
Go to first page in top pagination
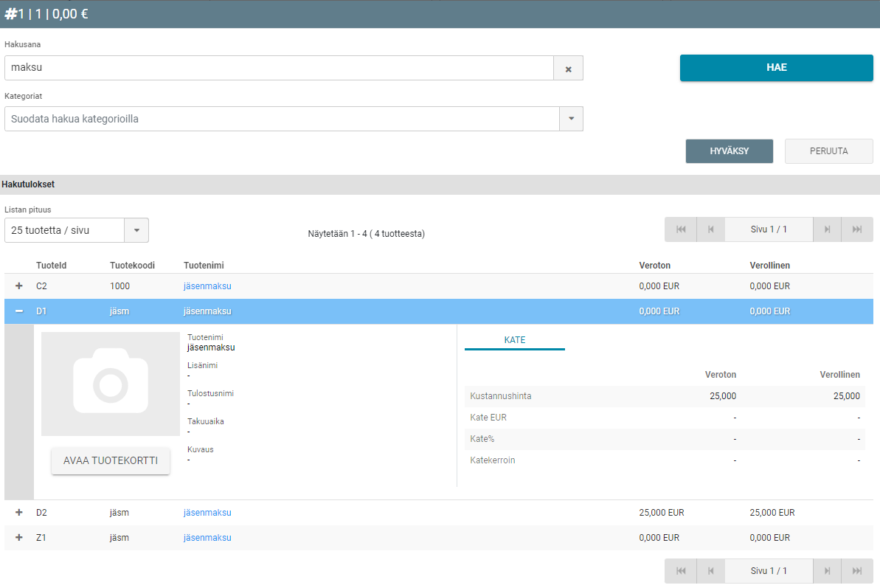681,229
